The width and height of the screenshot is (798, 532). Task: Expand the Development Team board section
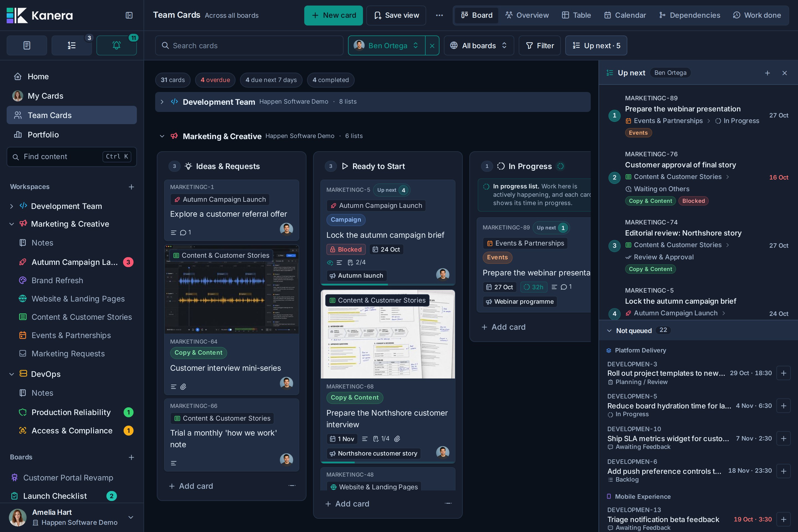pos(162,102)
